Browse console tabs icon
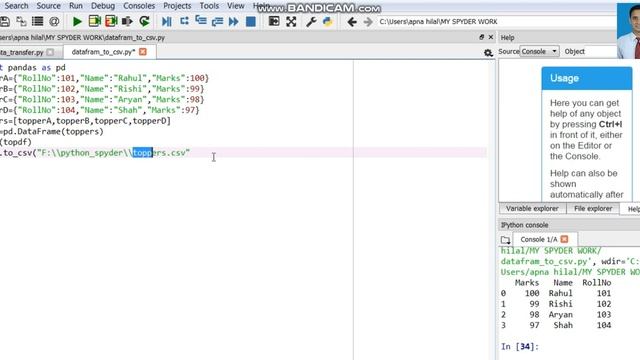Viewport: 640px width, 360px height. [x=505, y=240]
